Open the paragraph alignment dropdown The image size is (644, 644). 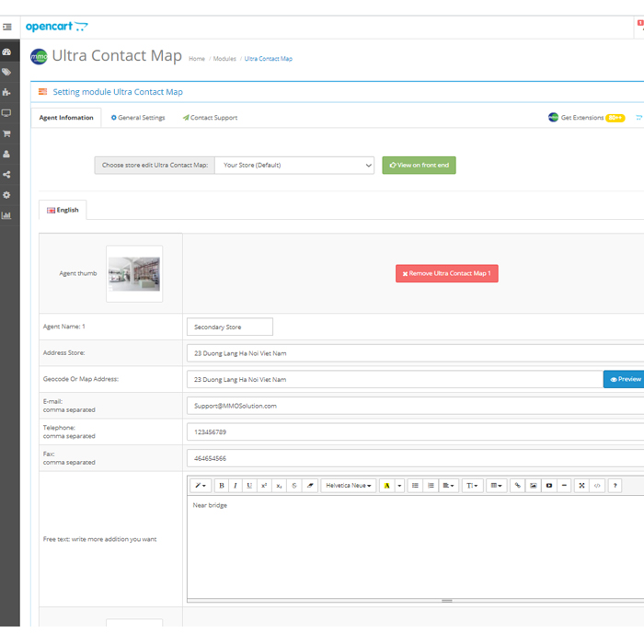coord(449,486)
